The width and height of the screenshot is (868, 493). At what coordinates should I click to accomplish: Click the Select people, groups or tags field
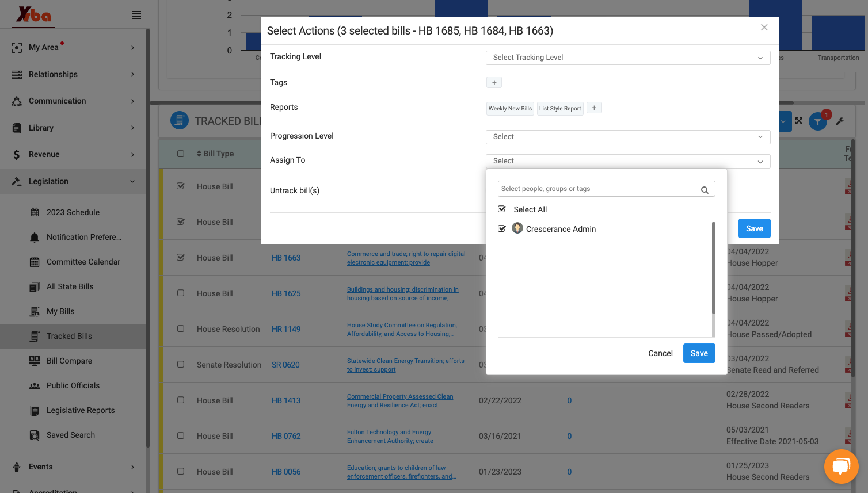pyautogui.click(x=606, y=189)
